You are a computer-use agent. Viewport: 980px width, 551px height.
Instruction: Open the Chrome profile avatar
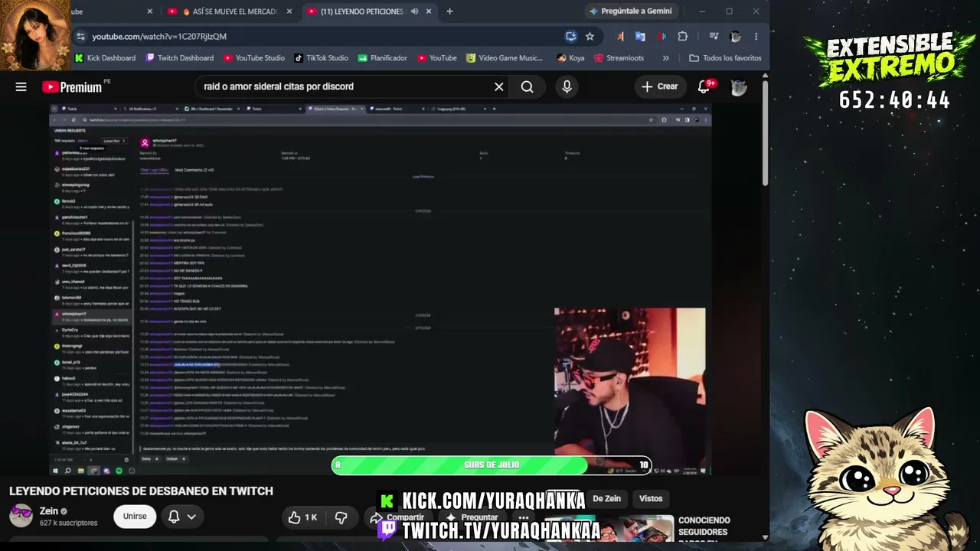pyautogui.click(x=736, y=36)
